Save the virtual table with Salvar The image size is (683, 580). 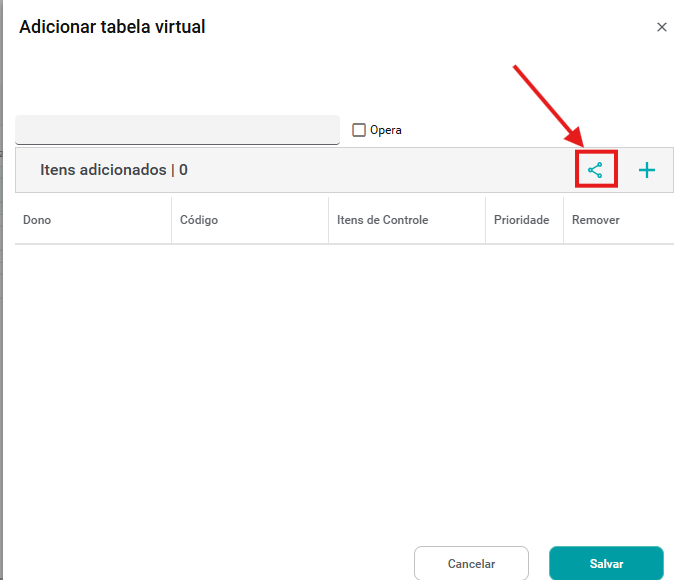point(606,564)
